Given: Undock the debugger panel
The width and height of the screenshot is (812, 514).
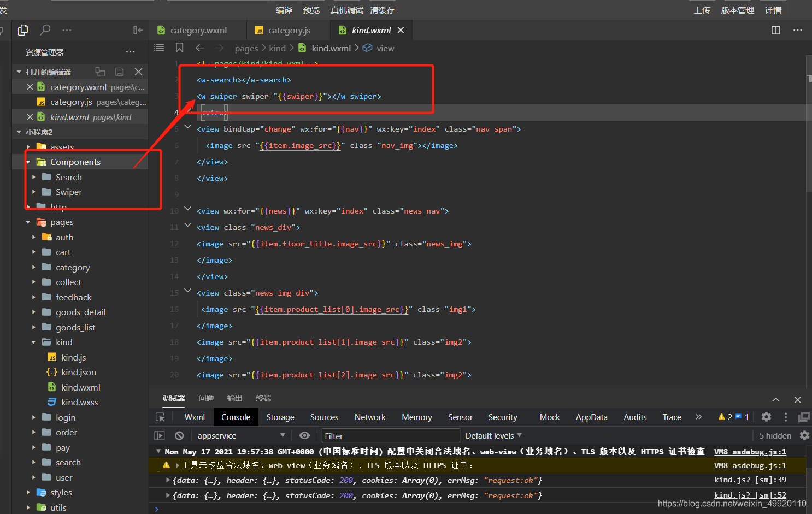Looking at the screenshot, I should tap(804, 417).
